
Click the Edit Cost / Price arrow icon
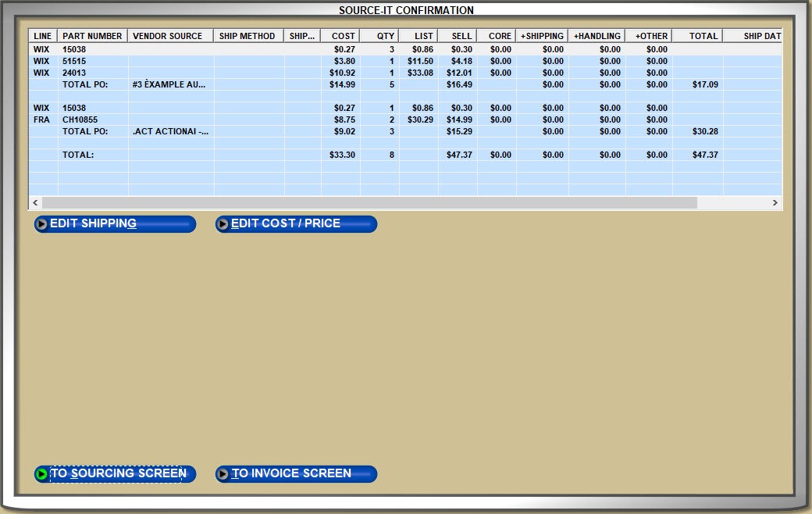point(223,224)
